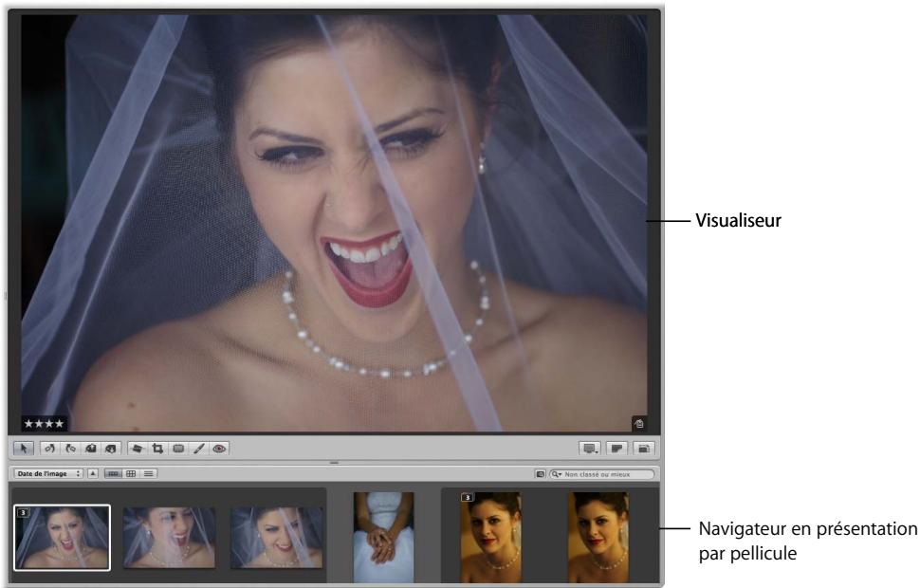Click the main bride photo in the viewer
The image size is (920, 588).
(x=335, y=223)
